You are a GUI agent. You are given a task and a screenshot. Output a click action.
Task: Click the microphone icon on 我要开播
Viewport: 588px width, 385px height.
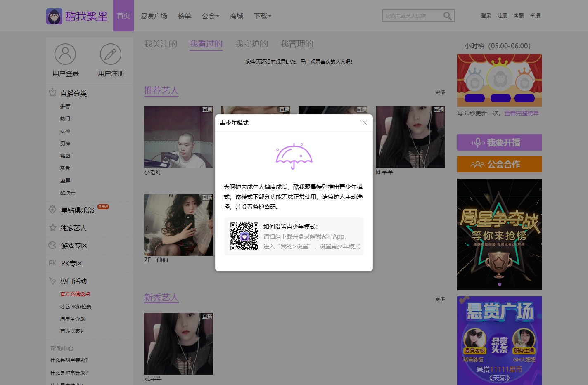coord(477,143)
